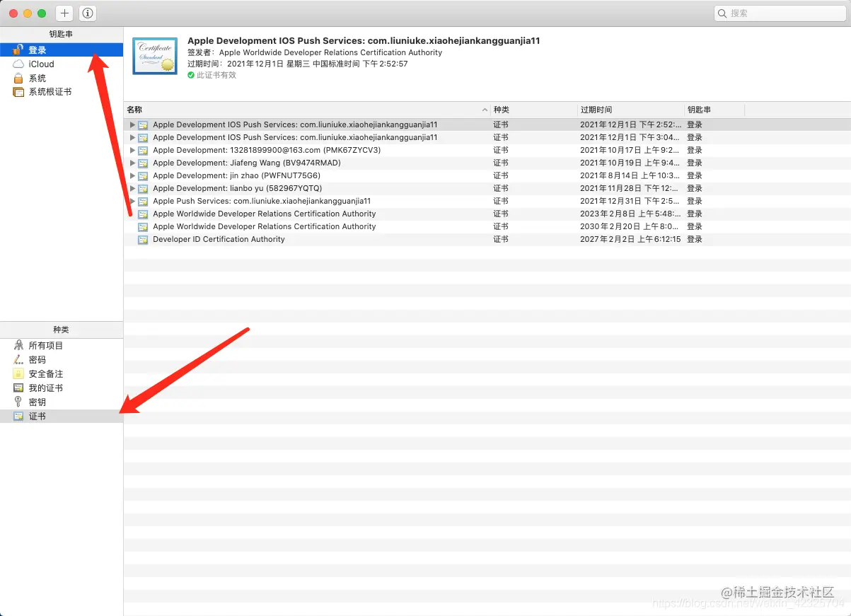Select Developer ID Certification Authority row

pyautogui.click(x=487, y=239)
